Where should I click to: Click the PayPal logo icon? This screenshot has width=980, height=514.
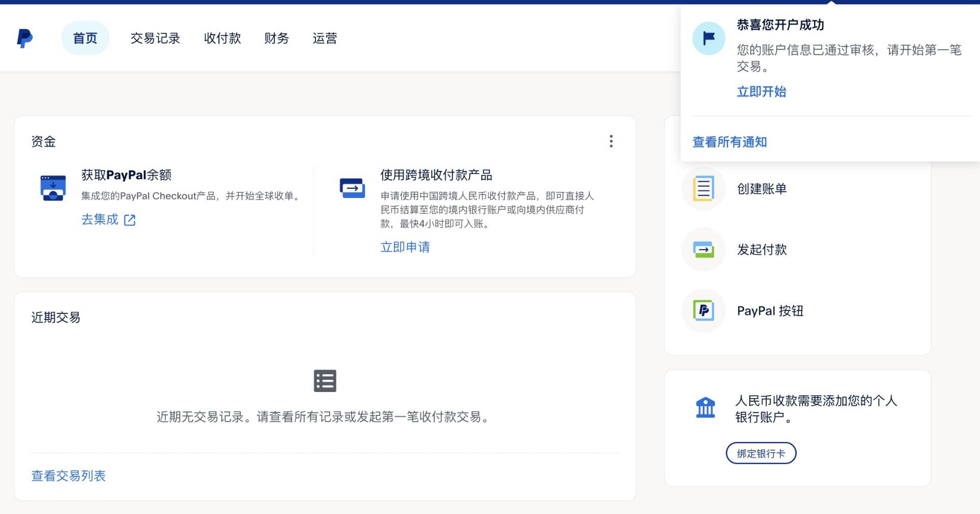[24, 38]
